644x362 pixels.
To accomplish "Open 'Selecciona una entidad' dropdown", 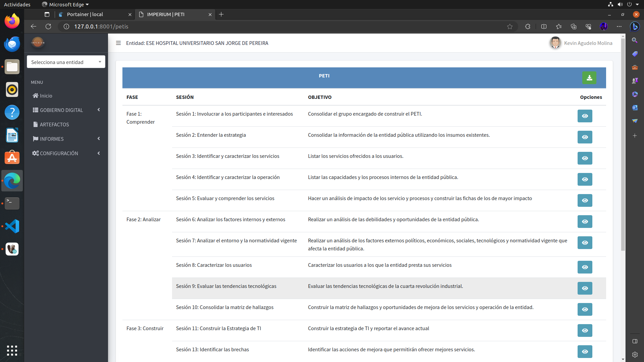I will (x=66, y=62).
